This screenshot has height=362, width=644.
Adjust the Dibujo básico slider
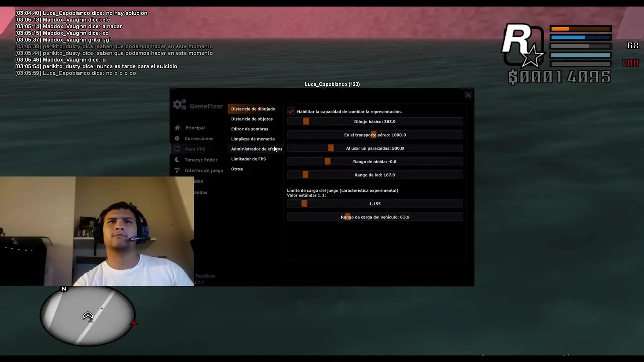coord(375,121)
